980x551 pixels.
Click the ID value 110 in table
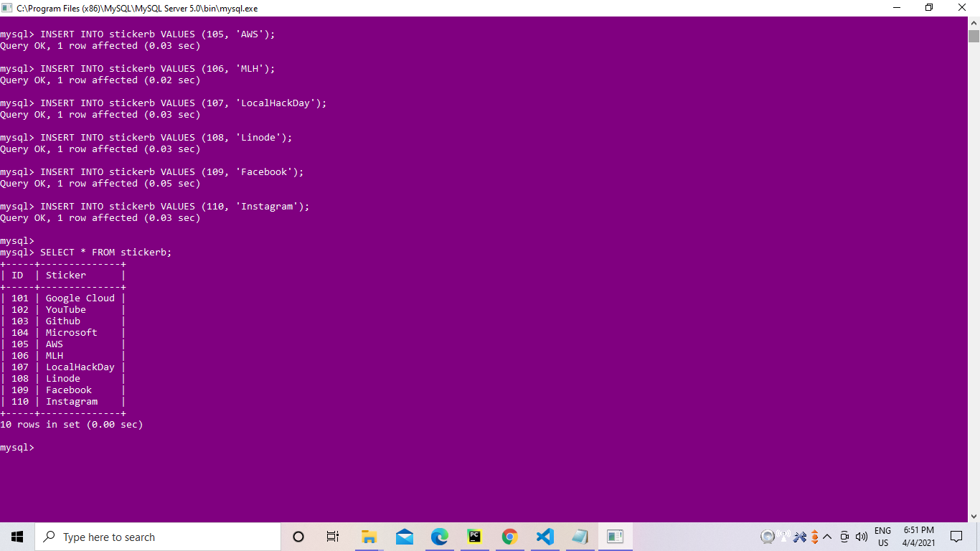point(20,401)
